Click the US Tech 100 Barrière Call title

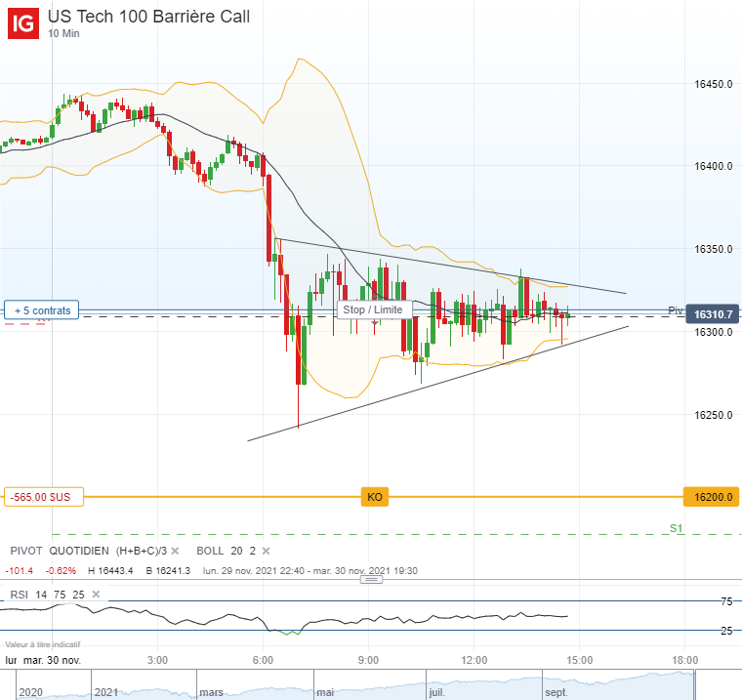click(148, 16)
